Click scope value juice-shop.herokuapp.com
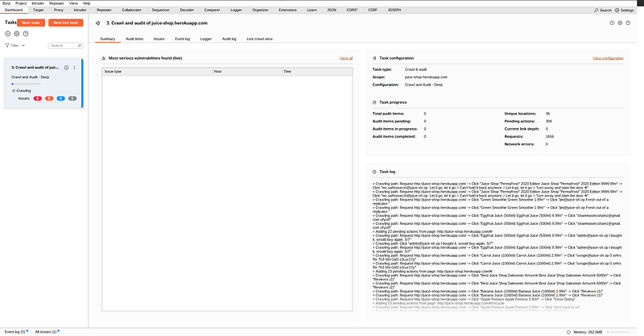644x336 pixels. tap(426, 77)
